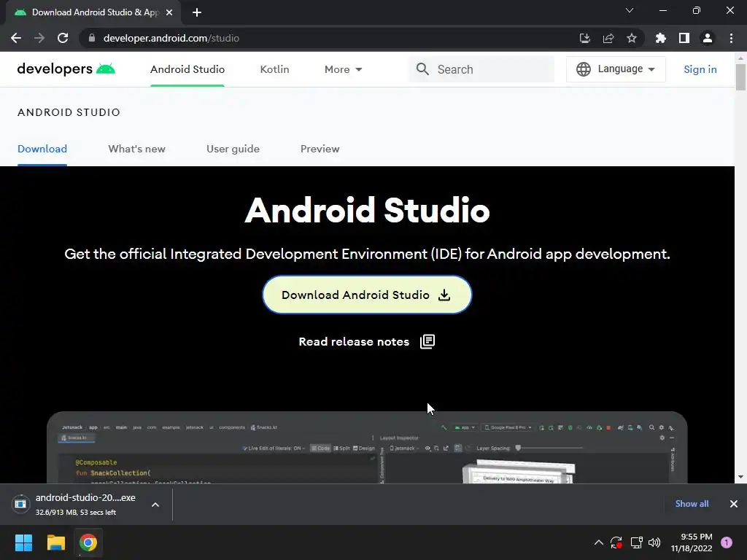Click the Chrome icon on the taskbar
The image size is (747, 560).
[88, 542]
